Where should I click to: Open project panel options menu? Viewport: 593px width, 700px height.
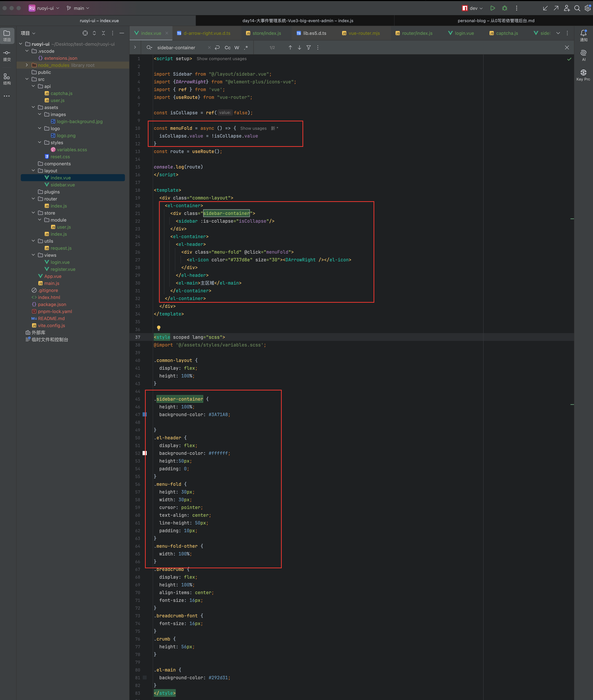tap(113, 33)
